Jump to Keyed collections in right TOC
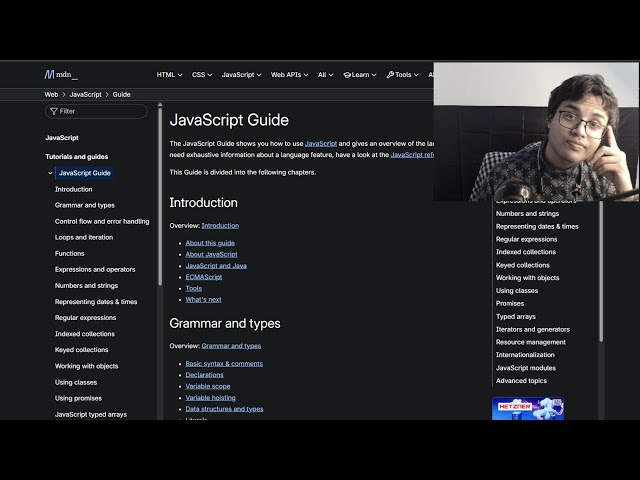This screenshot has width=640, height=480. (x=522, y=265)
